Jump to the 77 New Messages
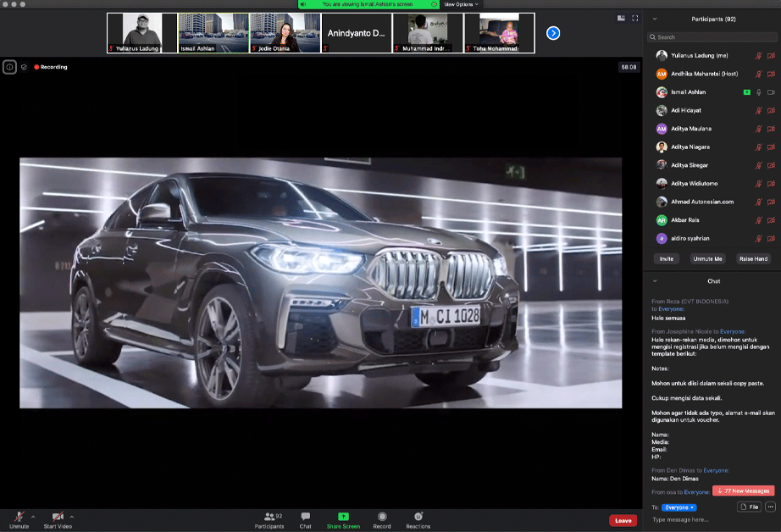This screenshot has width=781, height=532. point(743,490)
